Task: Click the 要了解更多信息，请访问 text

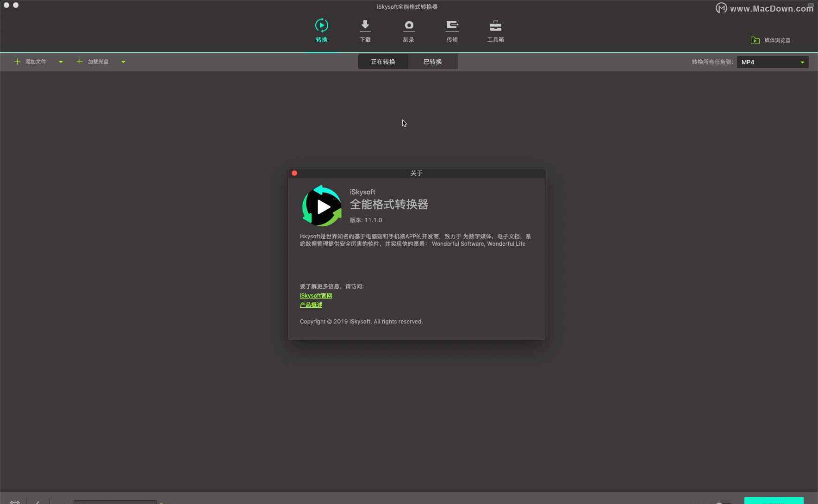Action: (x=332, y=286)
